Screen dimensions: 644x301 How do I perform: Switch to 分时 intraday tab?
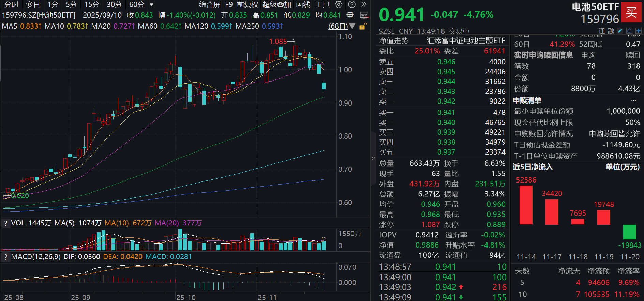pyautogui.click(x=11, y=4)
